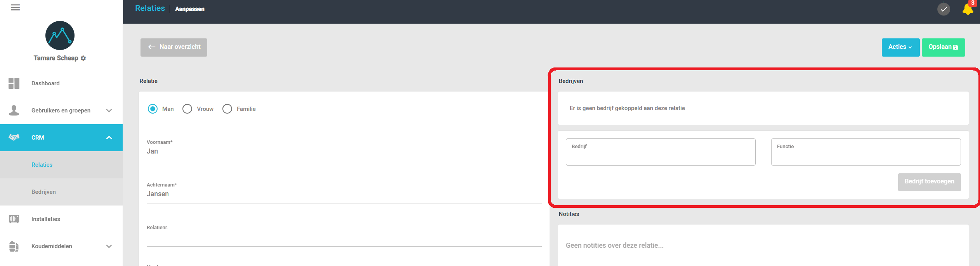Go to Dashboard menu item
This screenshot has width=980, height=266.
coord(61,83)
